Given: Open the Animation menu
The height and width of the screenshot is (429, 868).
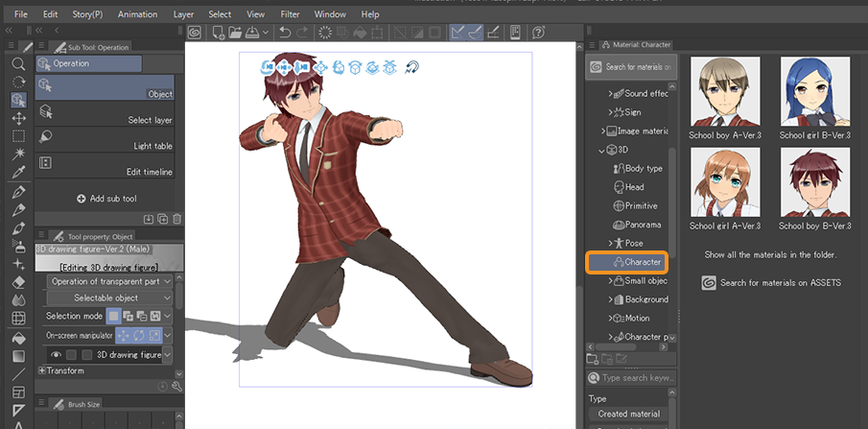Looking at the screenshot, I should click(x=137, y=14).
